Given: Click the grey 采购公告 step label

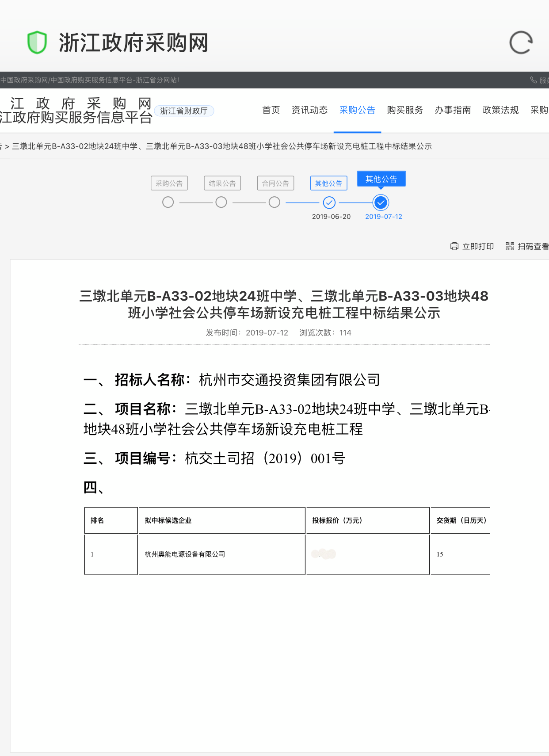Looking at the screenshot, I should [x=169, y=183].
